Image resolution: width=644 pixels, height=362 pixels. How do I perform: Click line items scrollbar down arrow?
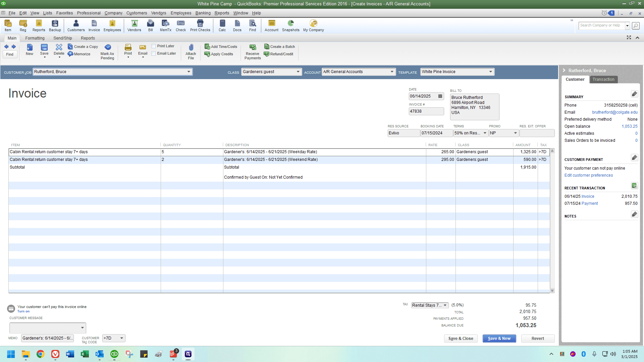[x=552, y=291]
